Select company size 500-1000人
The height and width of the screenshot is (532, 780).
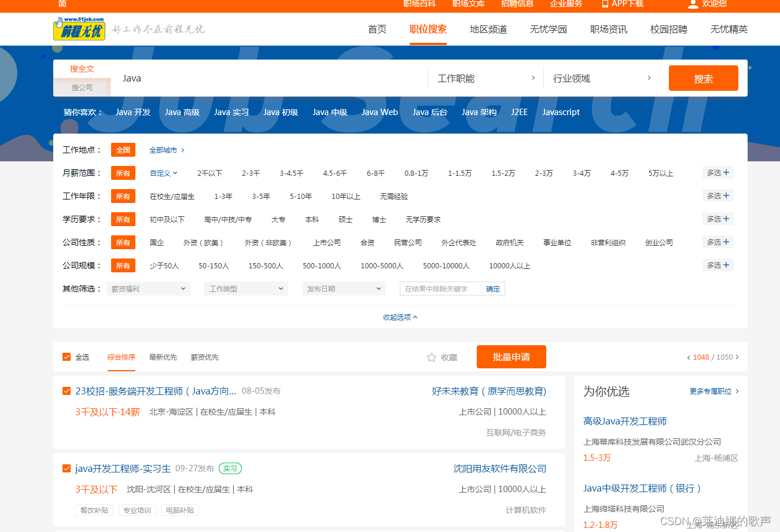pos(322,265)
